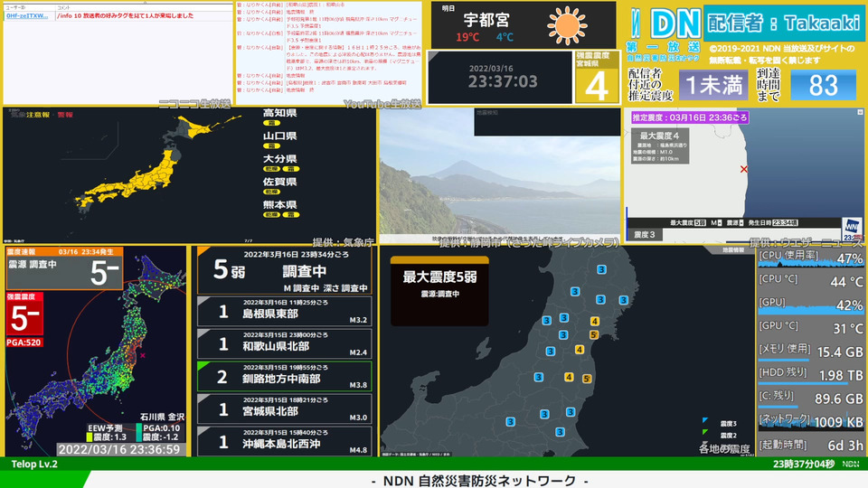Click the コメント column header
This screenshot has height=488, width=868.
(x=63, y=8)
